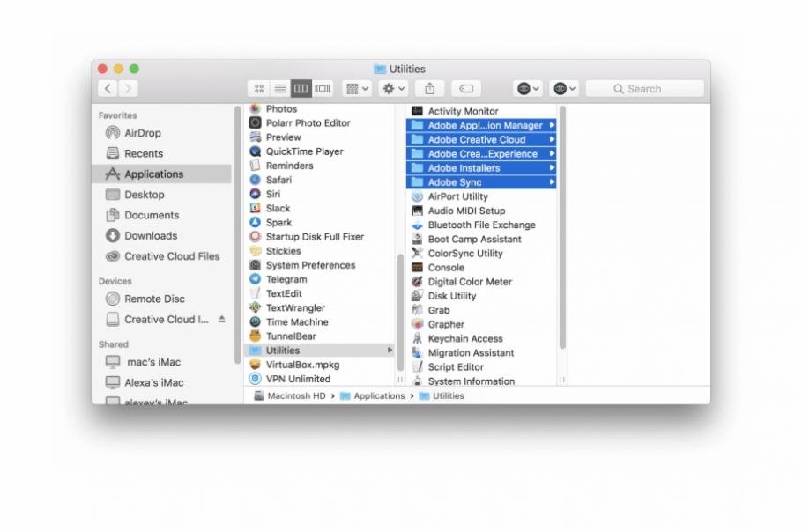Select Safari in the applications list
The width and height of the screenshot is (802, 532).
point(321,180)
